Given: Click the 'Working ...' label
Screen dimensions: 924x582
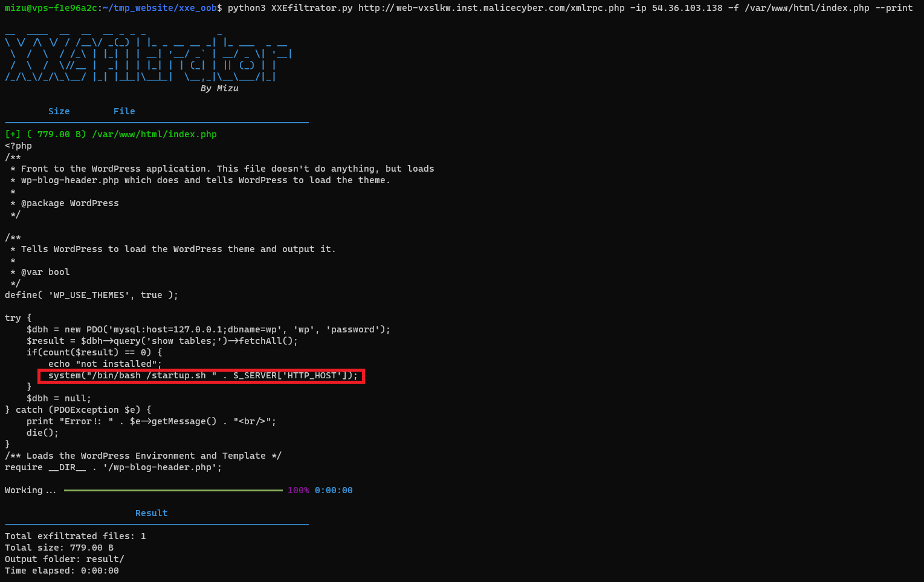Looking at the screenshot, I should [30, 490].
